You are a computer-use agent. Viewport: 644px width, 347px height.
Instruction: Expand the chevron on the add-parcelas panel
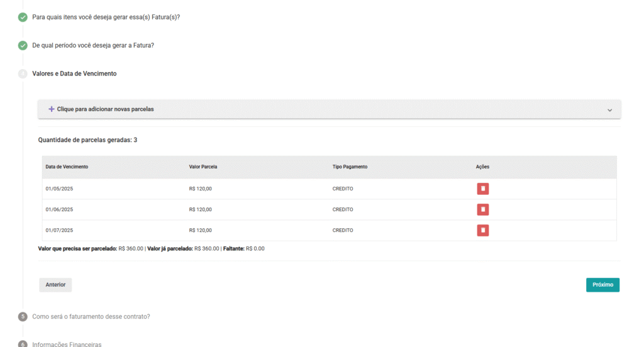click(x=609, y=110)
